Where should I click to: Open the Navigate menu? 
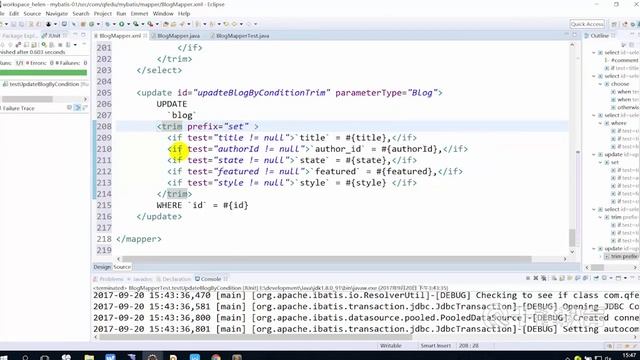[56, 13]
